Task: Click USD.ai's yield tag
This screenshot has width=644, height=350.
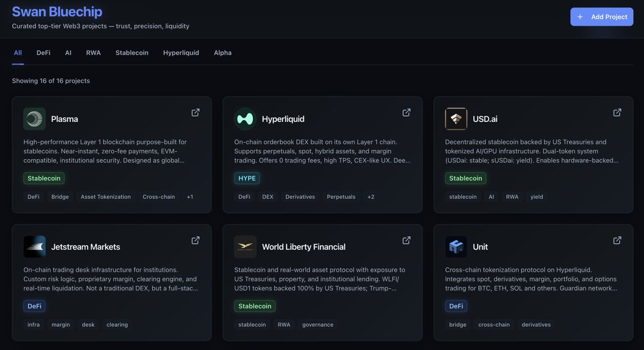Action: point(537,197)
